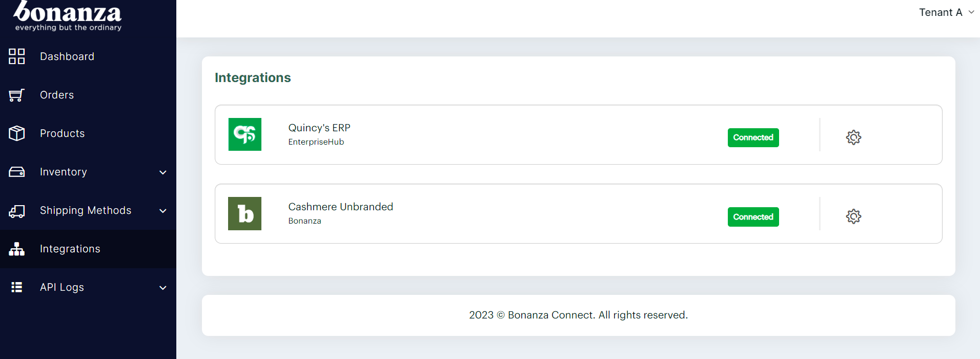The image size is (980, 359).
Task: Open Dashboard from the sidebar
Action: click(67, 56)
